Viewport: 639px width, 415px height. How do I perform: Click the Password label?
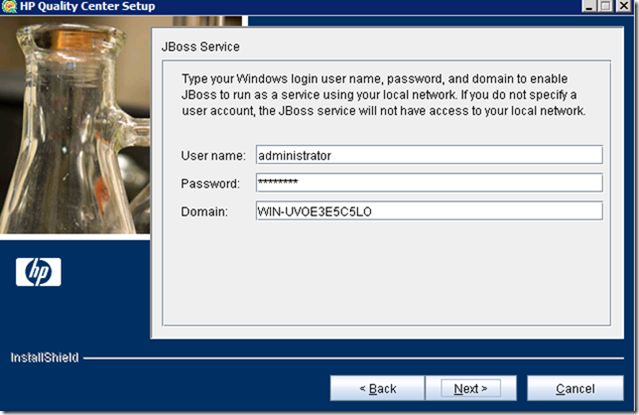click(x=210, y=184)
